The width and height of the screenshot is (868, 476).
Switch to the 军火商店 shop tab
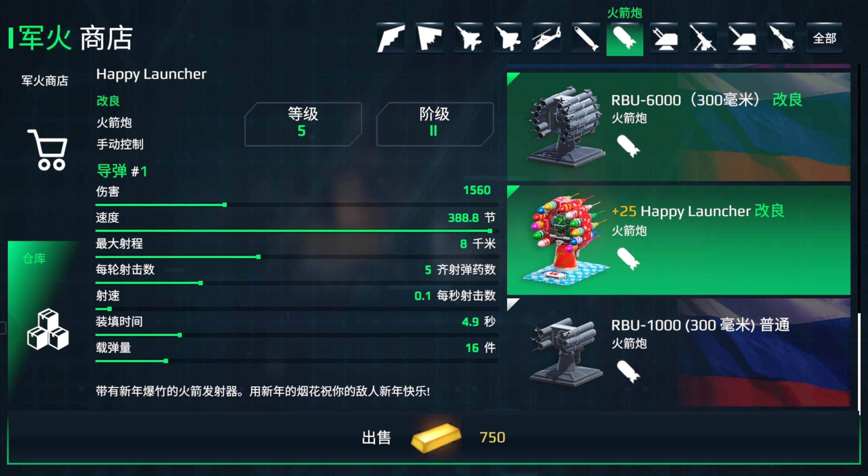[45, 81]
